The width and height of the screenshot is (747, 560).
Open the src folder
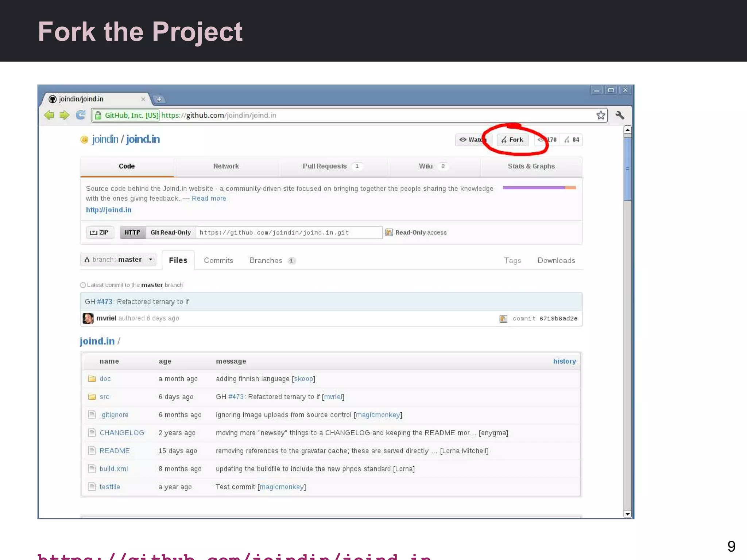pos(104,397)
